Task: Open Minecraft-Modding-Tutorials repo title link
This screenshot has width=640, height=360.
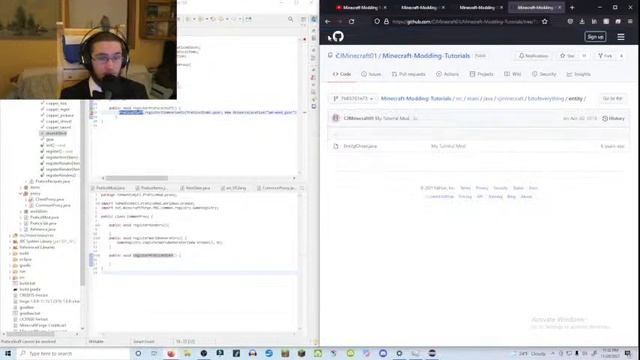Action: [x=426, y=56]
